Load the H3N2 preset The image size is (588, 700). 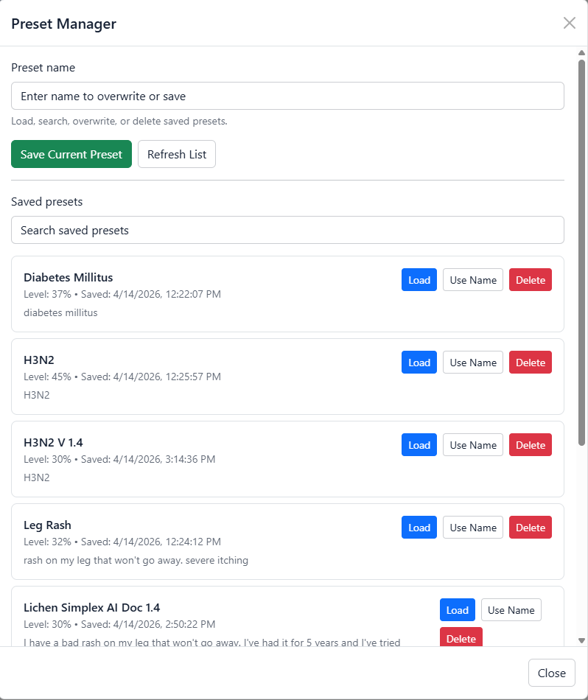[419, 363]
